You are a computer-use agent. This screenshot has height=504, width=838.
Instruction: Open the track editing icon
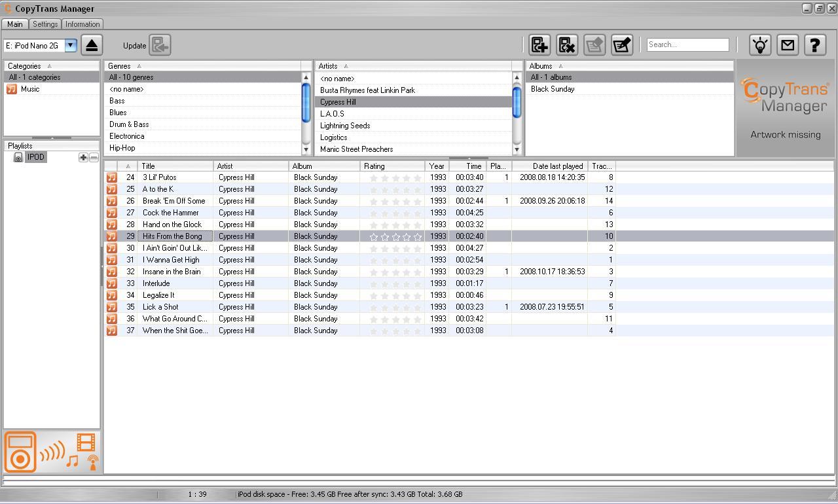coord(621,45)
